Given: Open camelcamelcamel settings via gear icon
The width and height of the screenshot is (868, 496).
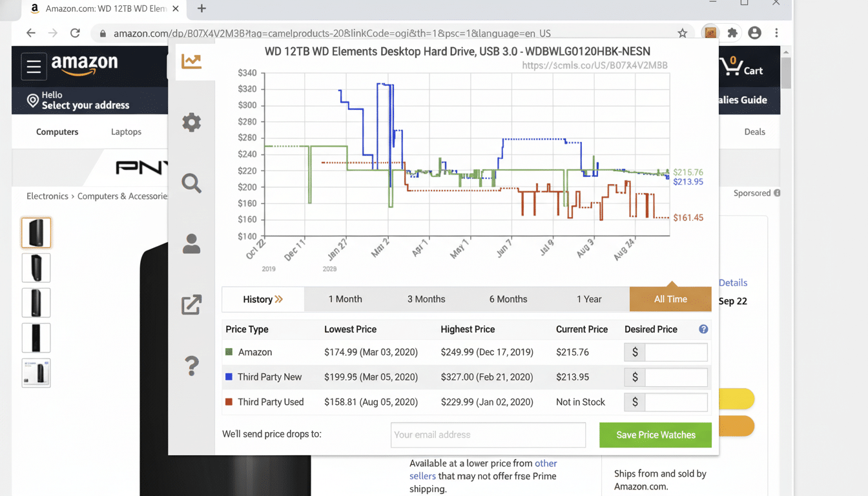Looking at the screenshot, I should (191, 122).
